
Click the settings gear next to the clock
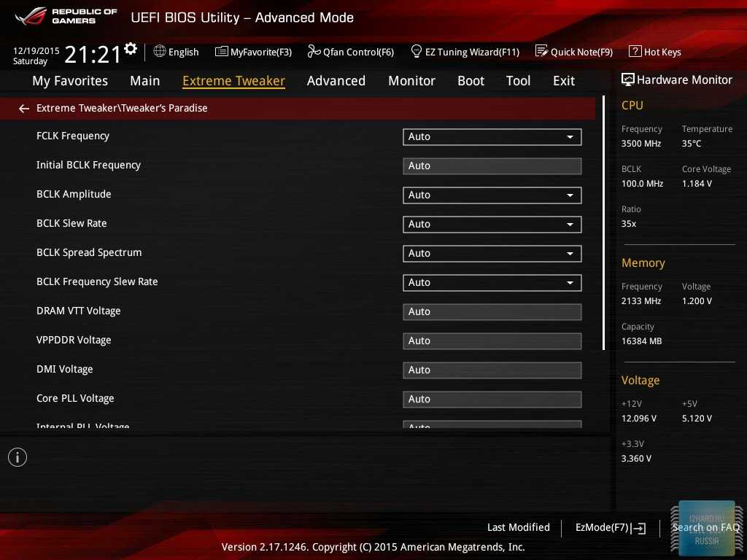[131, 49]
